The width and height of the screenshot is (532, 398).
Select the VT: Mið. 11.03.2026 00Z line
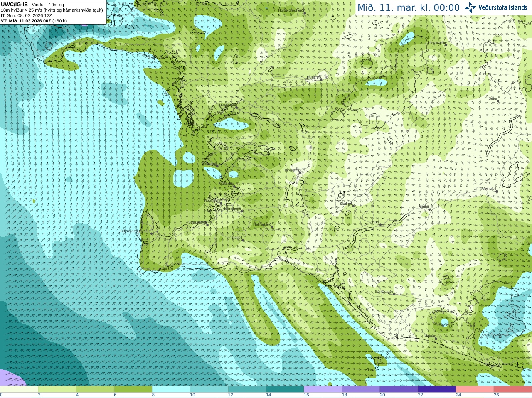click(34, 21)
